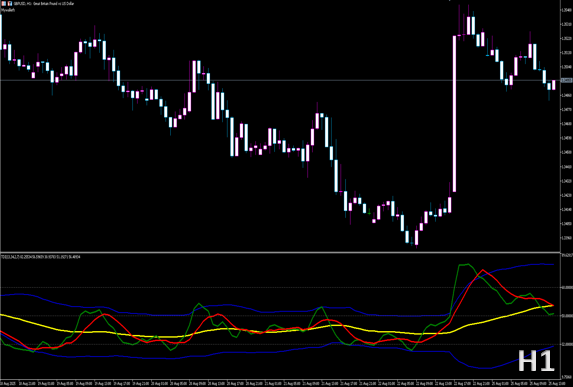Click the GBPUSD H1 chart title text

(43, 3)
